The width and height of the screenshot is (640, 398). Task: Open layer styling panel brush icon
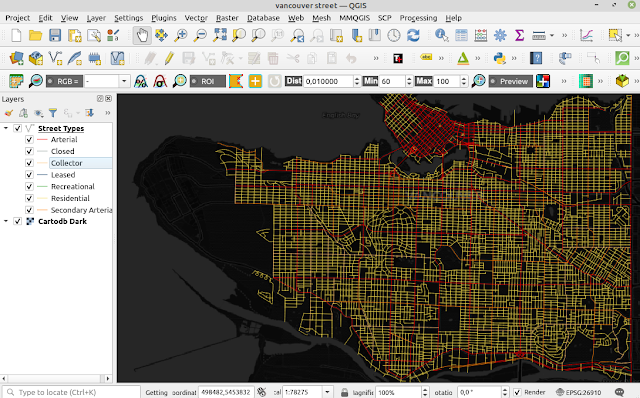click(9, 113)
